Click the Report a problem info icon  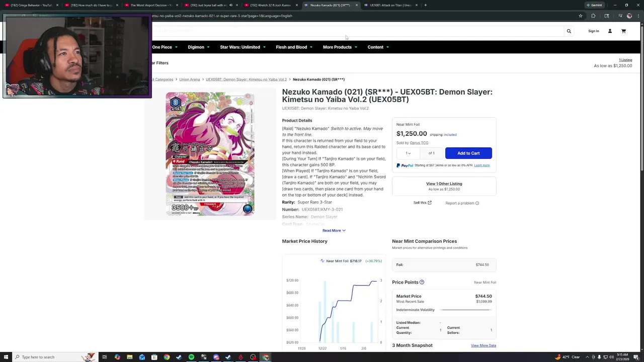pos(477,203)
